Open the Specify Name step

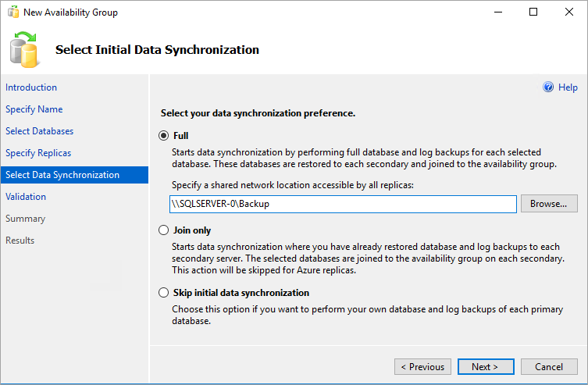(x=34, y=109)
